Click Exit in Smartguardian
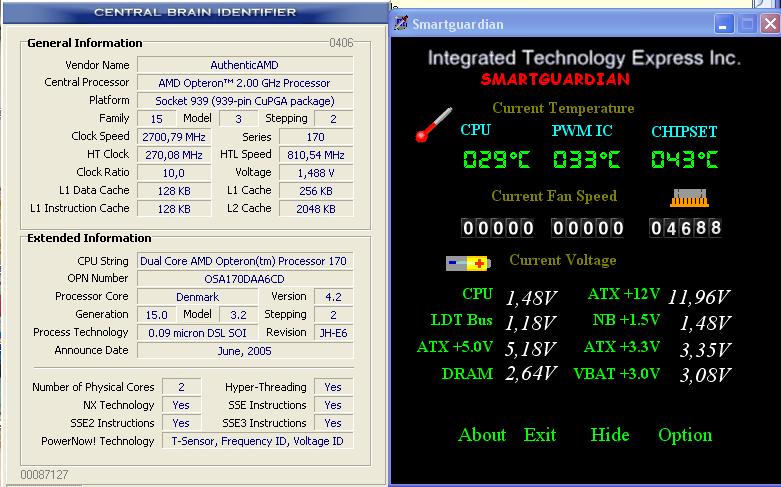 tap(540, 435)
